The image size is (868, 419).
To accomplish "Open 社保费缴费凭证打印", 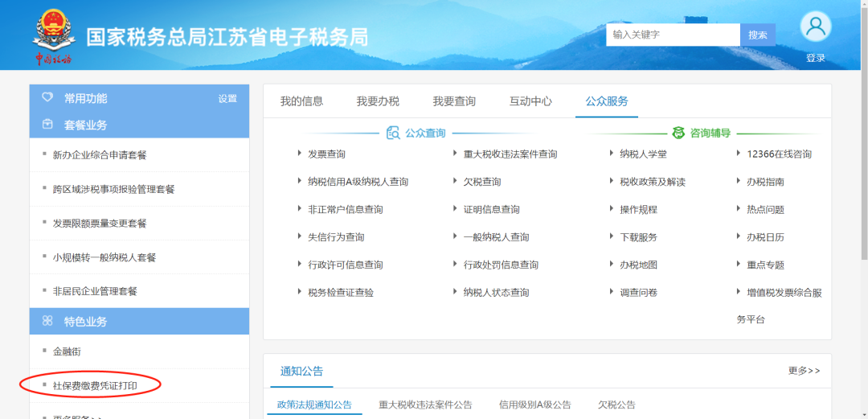I will pos(95,384).
